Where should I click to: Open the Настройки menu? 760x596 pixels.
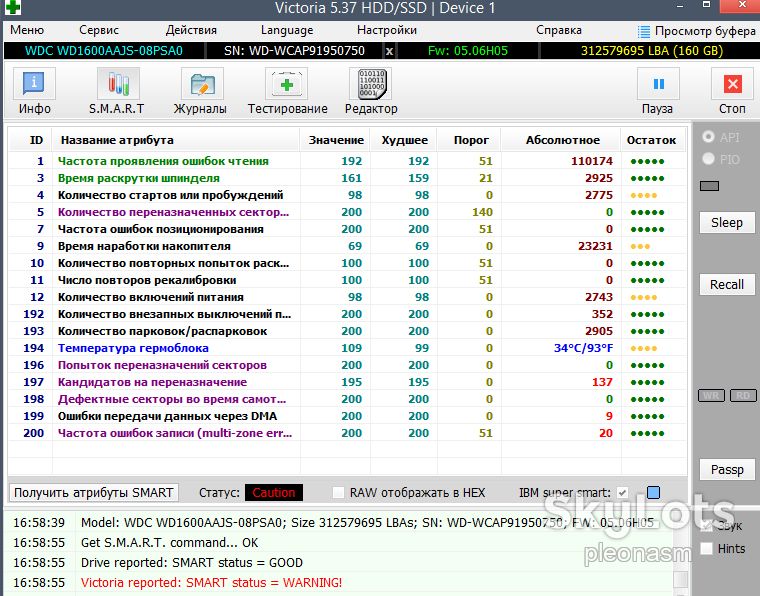click(387, 30)
